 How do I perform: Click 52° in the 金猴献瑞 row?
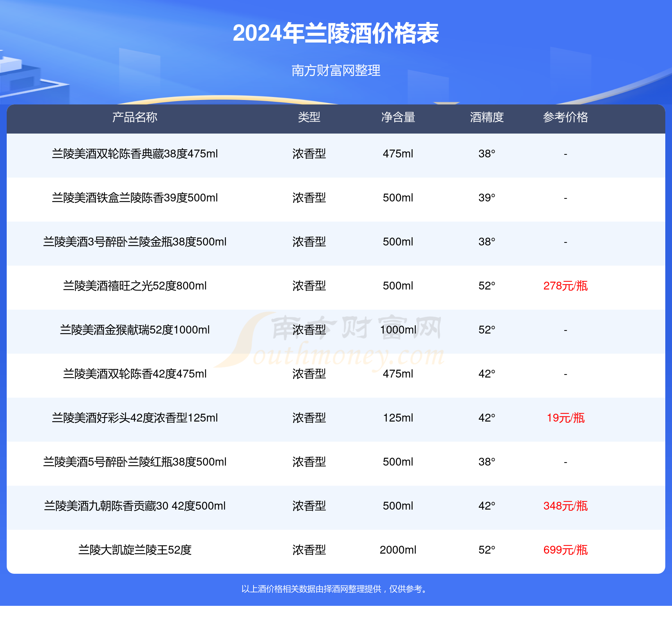[487, 330]
